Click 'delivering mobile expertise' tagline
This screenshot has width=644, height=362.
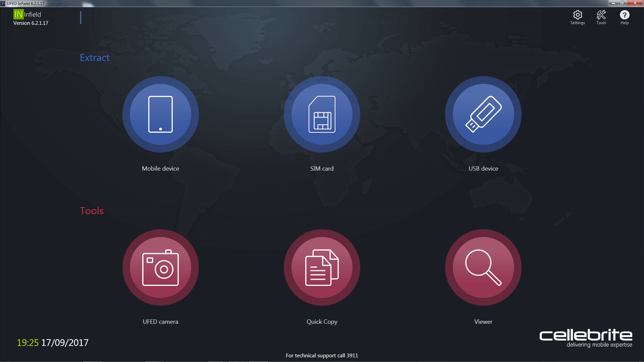coord(599,345)
